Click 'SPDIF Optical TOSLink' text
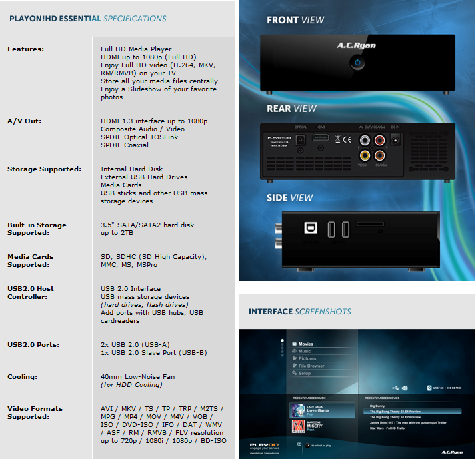 point(139,137)
